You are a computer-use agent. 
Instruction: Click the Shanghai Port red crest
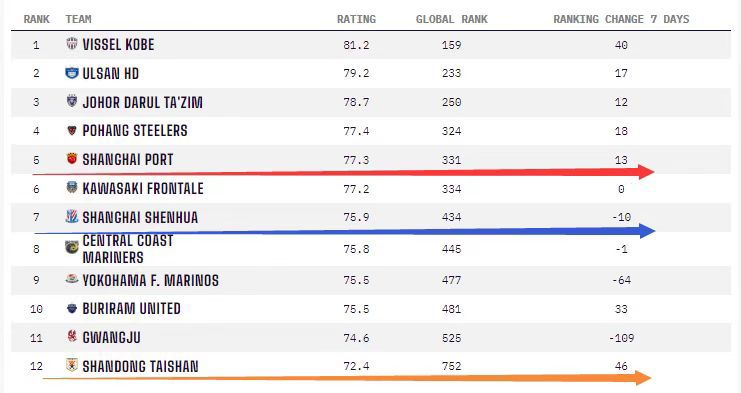(x=72, y=159)
